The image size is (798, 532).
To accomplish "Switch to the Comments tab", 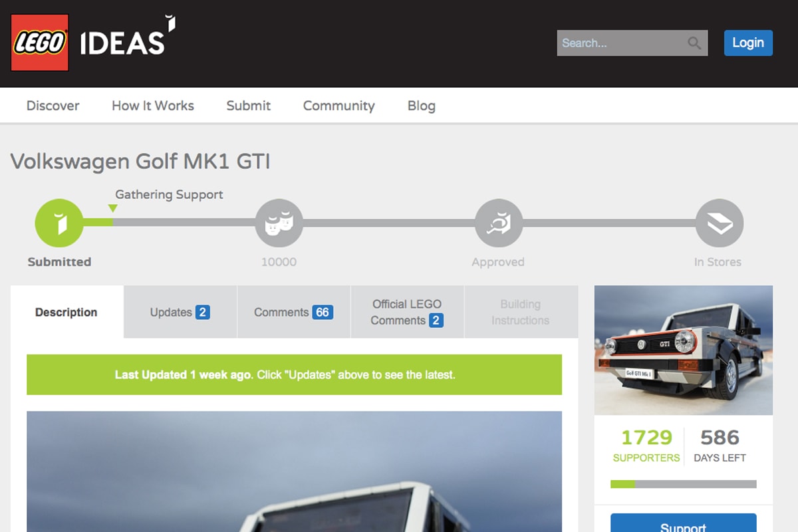I will [293, 313].
